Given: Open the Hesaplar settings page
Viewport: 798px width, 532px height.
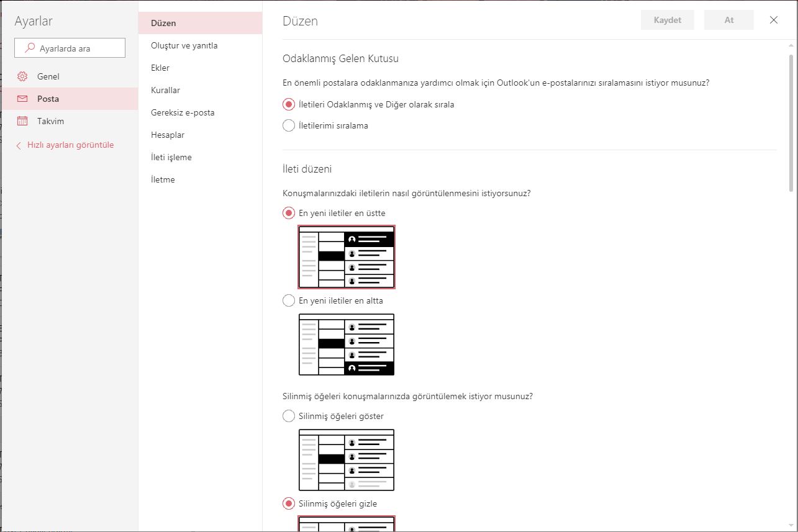Looking at the screenshot, I should pyautogui.click(x=200, y=135).
